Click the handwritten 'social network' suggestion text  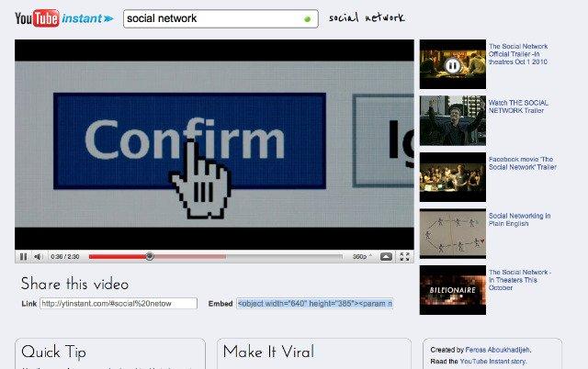coord(367,17)
